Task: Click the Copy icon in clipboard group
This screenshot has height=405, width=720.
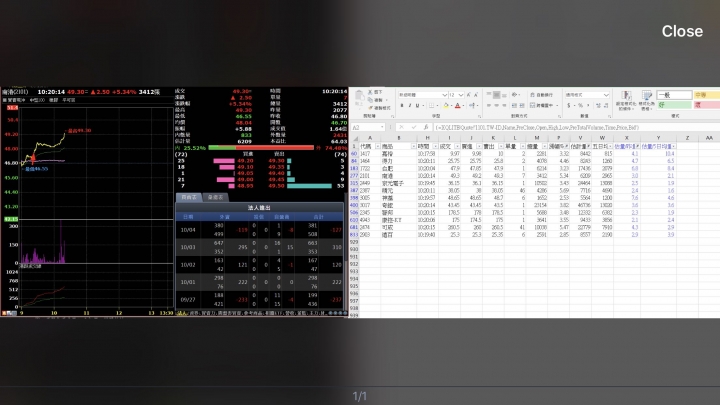Action: click(371, 100)
